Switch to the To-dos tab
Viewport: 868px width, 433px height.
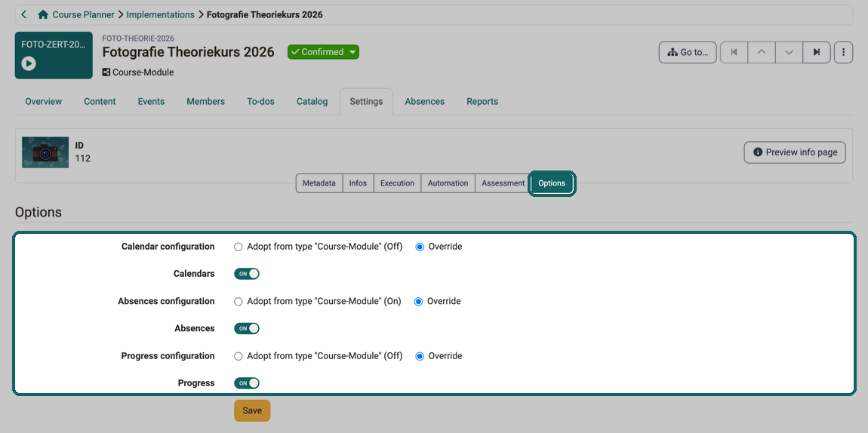coord(260,101)
